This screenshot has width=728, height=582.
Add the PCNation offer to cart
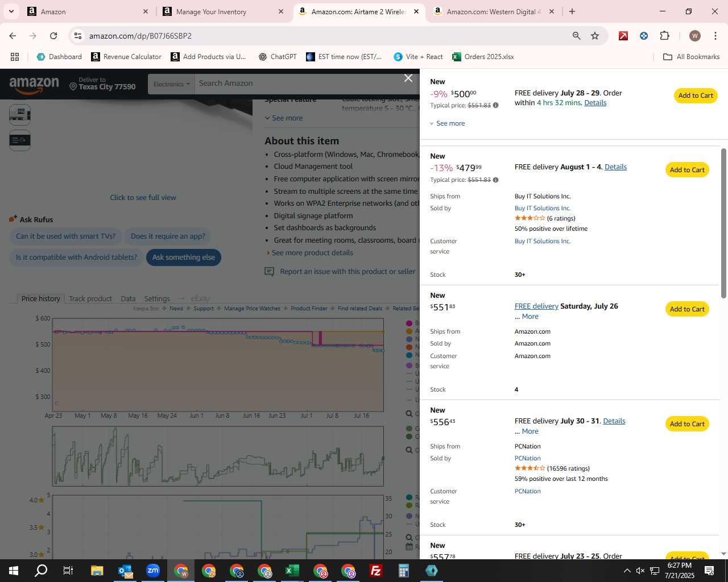pyautogui.click(x=687, y=424)
